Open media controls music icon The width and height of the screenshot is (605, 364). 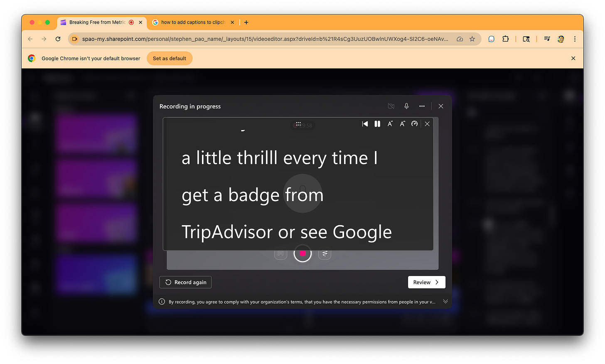click(547, 39)
